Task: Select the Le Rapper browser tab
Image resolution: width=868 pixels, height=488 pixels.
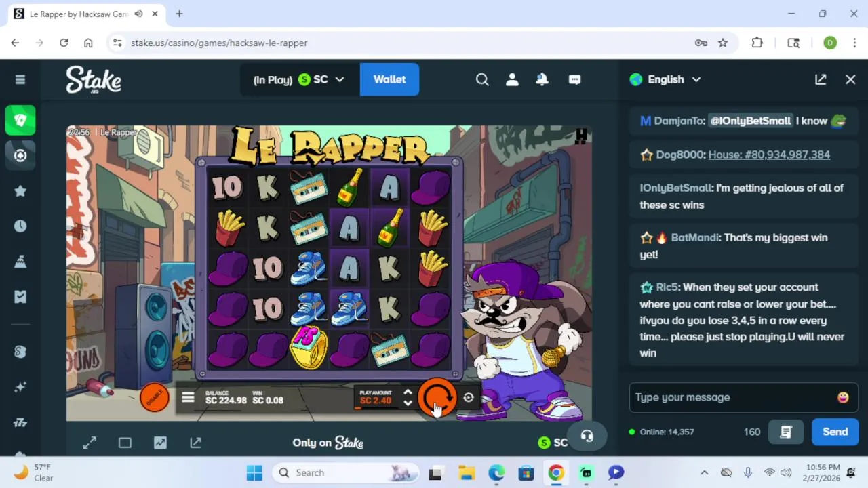Action: click(85, 14)
